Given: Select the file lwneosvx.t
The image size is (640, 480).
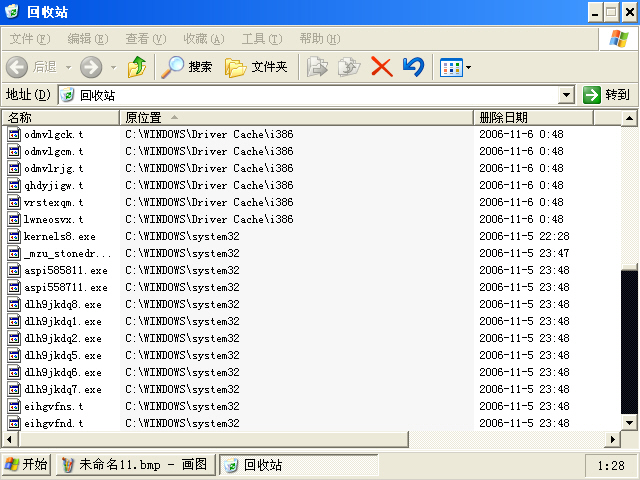Looking at the screenshot, I should 53,220.
